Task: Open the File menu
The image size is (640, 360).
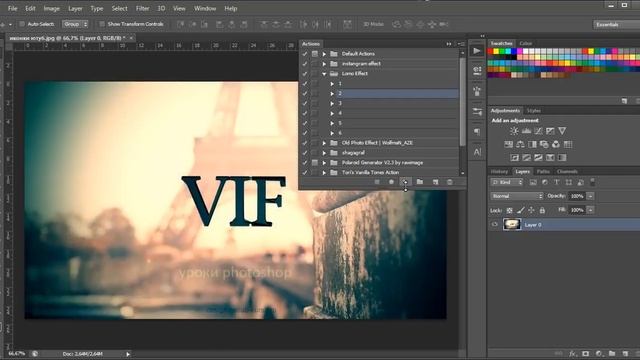Action: (x=13, y=8)
